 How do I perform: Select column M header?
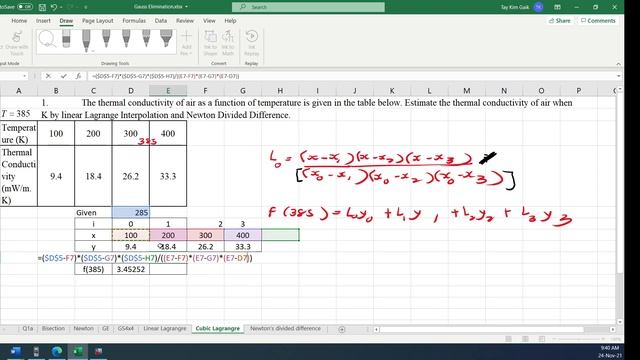pyautogui.click(x=467, y=91)
